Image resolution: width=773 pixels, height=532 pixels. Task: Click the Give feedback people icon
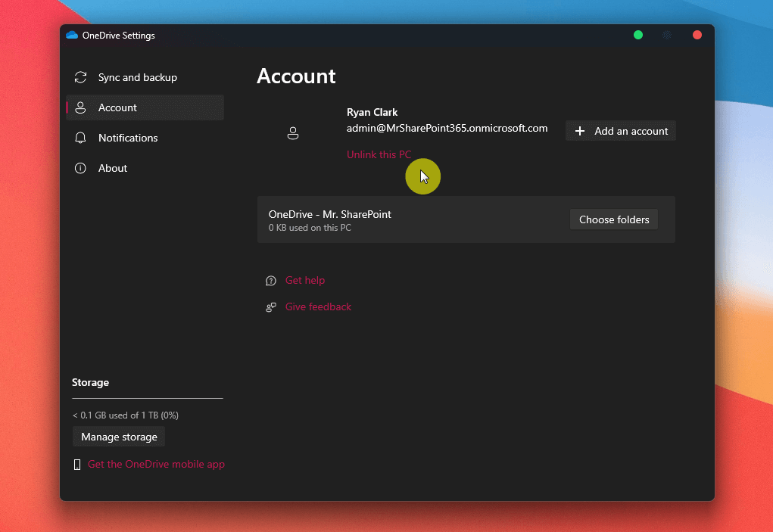pos(270,307)
